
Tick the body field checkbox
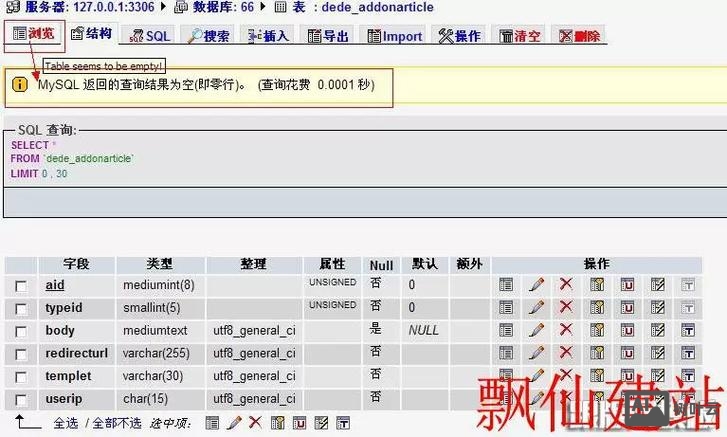[x=21, y=331]
